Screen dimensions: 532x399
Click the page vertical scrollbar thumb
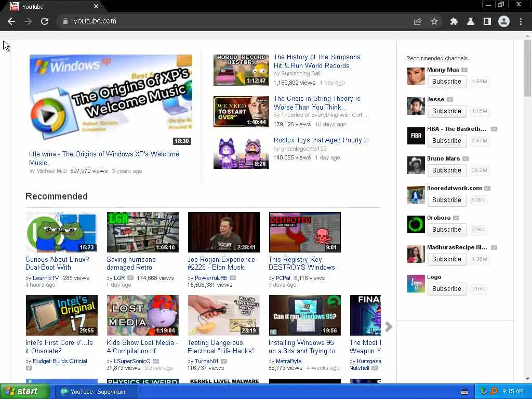(x=528, y=68)
